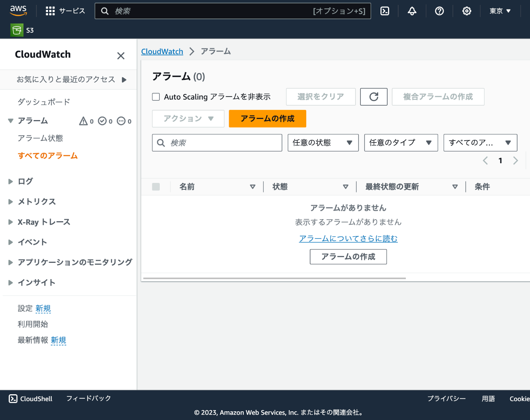This screenshot has height=420, width=530.
Task: Click the alarm search input field
Action: tap(217, 143)
